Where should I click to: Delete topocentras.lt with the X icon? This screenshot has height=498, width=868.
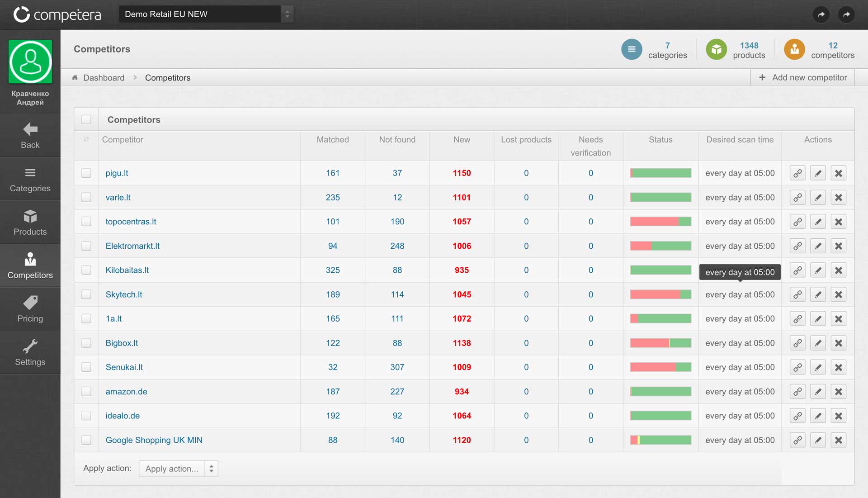coord(838,222)
